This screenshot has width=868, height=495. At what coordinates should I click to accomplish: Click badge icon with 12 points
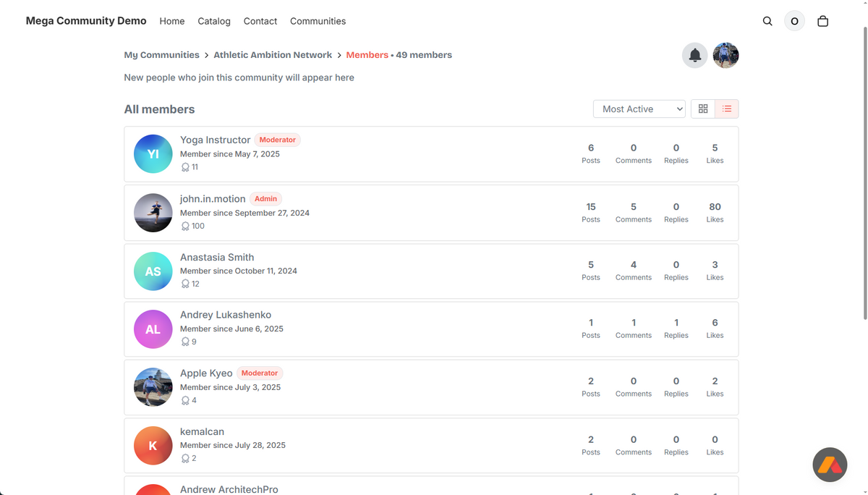[185, 284]
